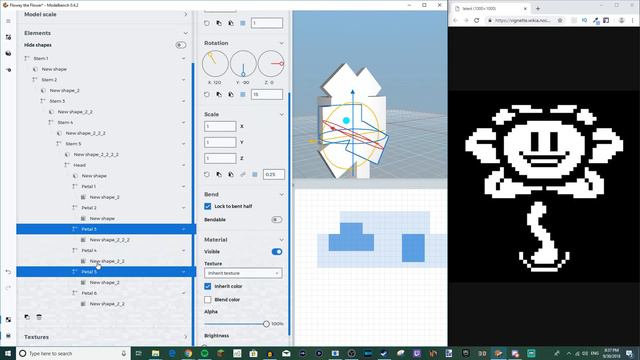Click the Z rotation dial
This screenshot has height=360, width=640.
tap(271, 64)
